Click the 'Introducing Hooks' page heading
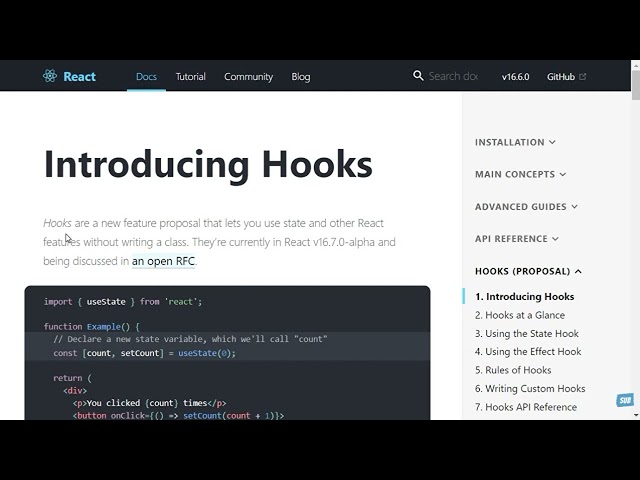This screenshot has width=640, height=480. pos(208,164)
